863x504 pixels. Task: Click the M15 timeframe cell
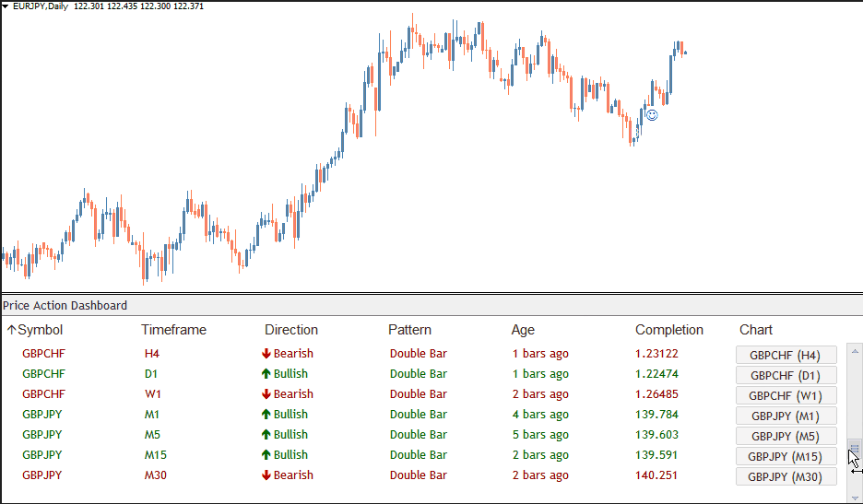coord(155,455)
